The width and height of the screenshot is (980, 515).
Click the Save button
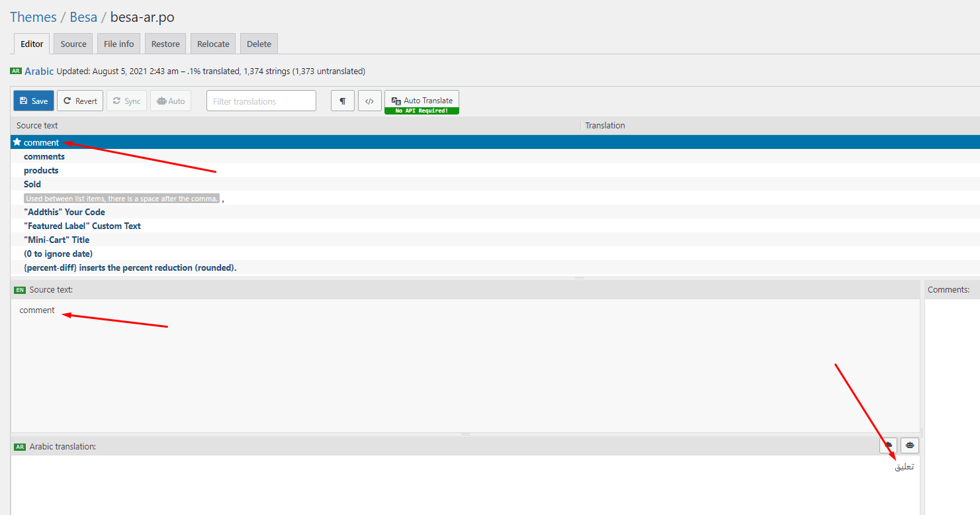click(34, 101)
